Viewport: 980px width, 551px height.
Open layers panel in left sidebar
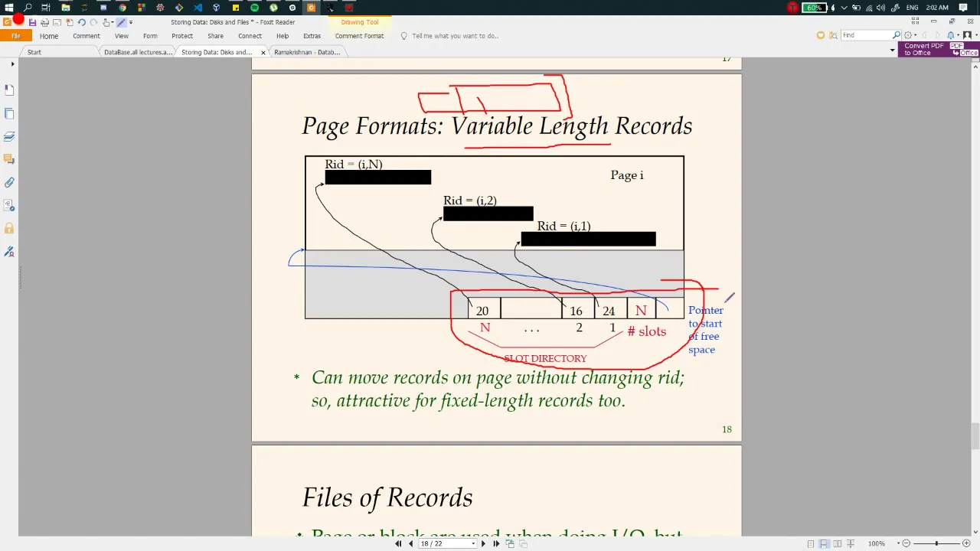coord(9,136)
